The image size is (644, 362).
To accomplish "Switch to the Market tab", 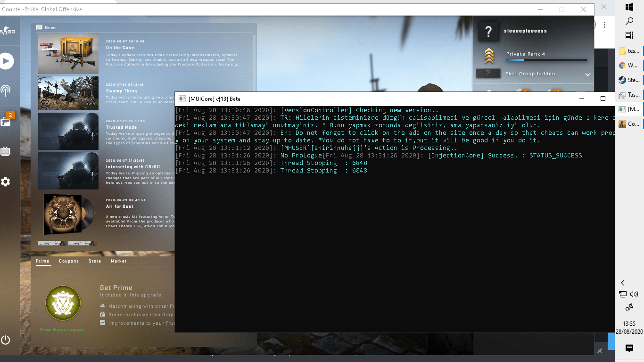I will coord(119,261).
